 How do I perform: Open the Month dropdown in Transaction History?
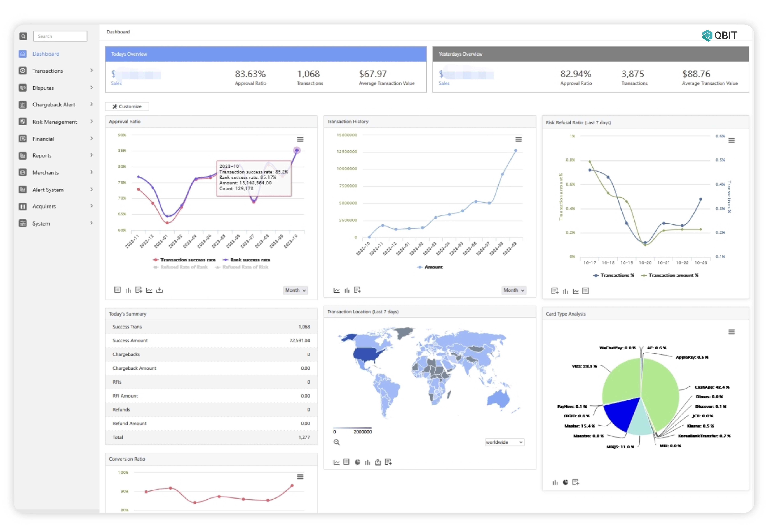514,290
